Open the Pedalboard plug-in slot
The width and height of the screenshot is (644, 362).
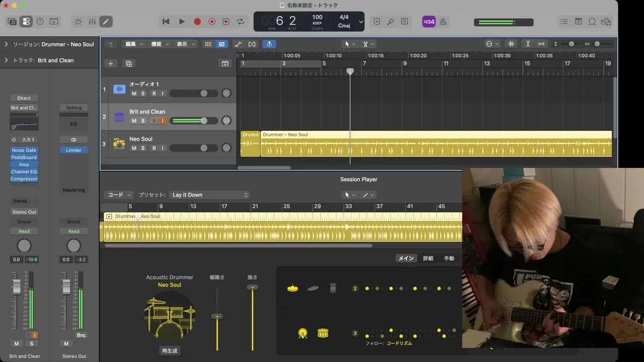point(24,157)
